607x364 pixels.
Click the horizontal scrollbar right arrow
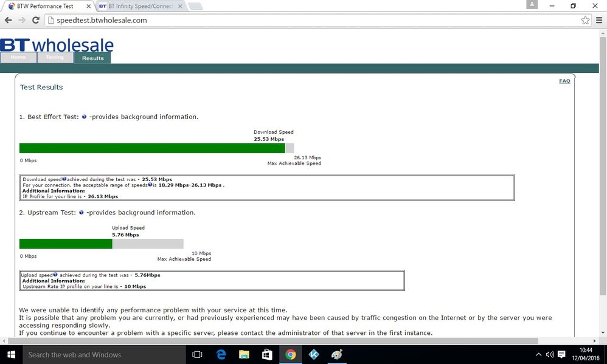point(596,341)
